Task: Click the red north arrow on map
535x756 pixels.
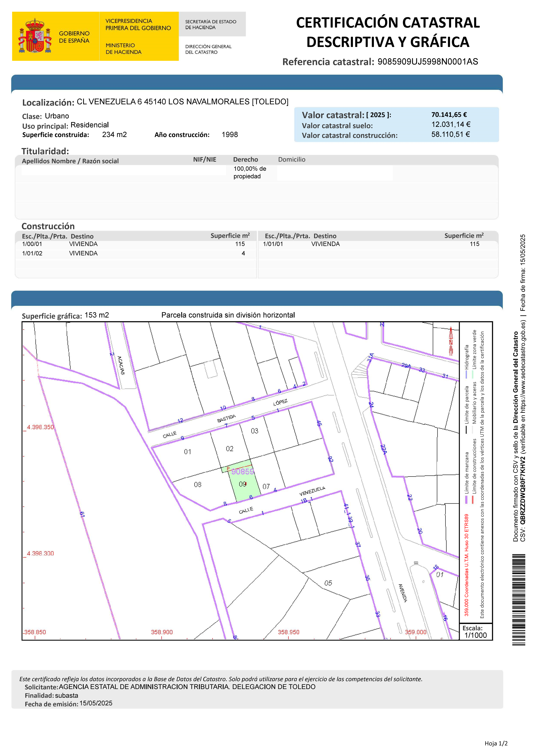Action: point(451,341)
